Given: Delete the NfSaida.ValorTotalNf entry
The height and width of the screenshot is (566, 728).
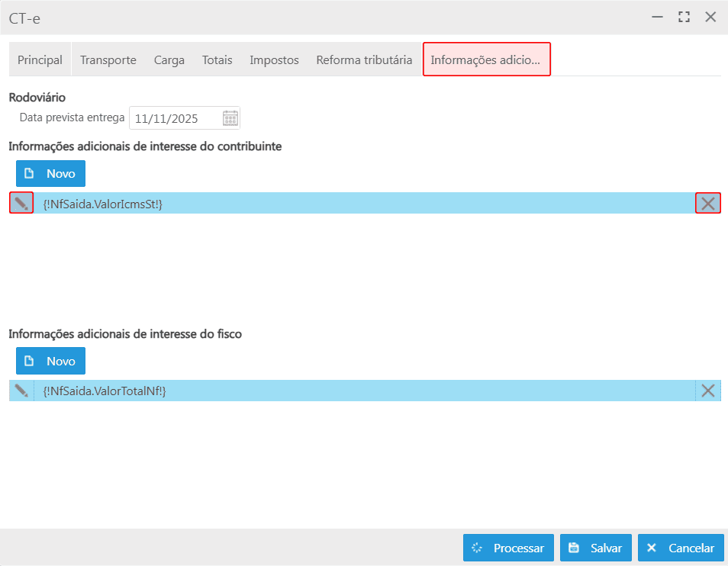Looking at the screenshot, I should [708, 391].
